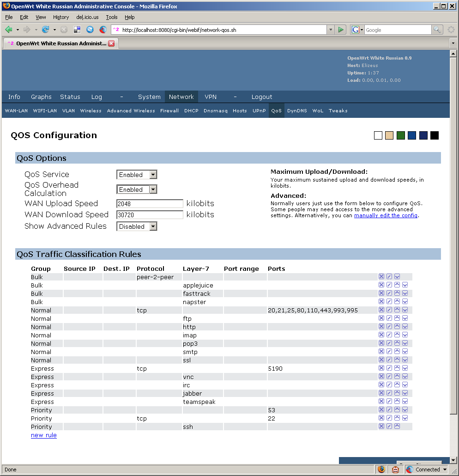Screen dimensions: 459x476
Task: Go back with Firefox back arrow
Action: point(9,30)
